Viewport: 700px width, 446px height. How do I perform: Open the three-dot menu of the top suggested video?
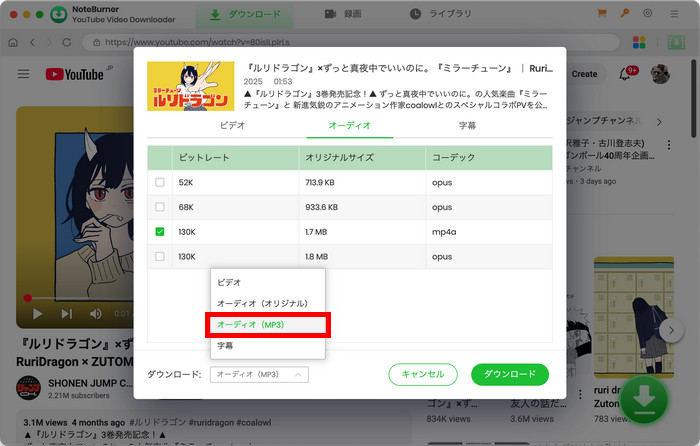[669, 145]
